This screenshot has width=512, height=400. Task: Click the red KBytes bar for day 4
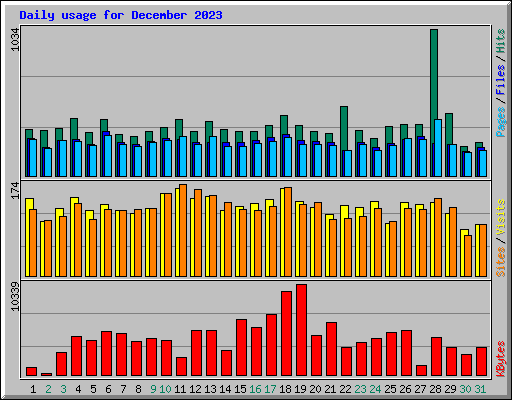click(x=76, y=356)
